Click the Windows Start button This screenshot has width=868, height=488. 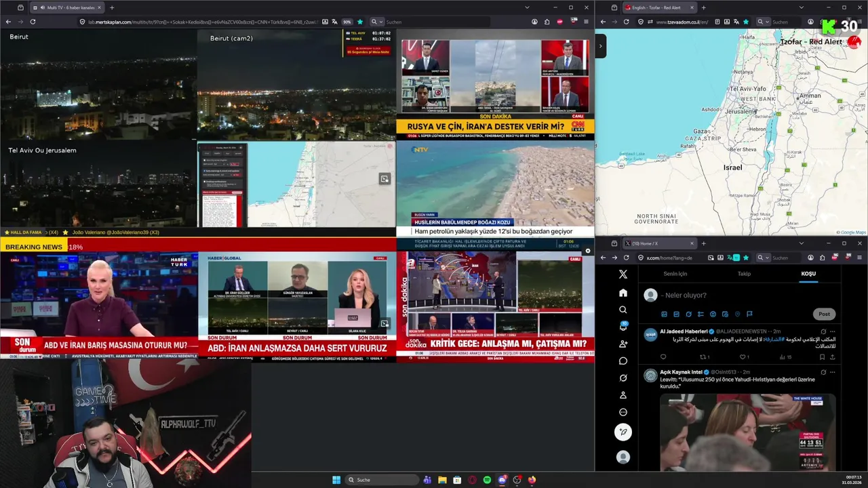[336, 480]
